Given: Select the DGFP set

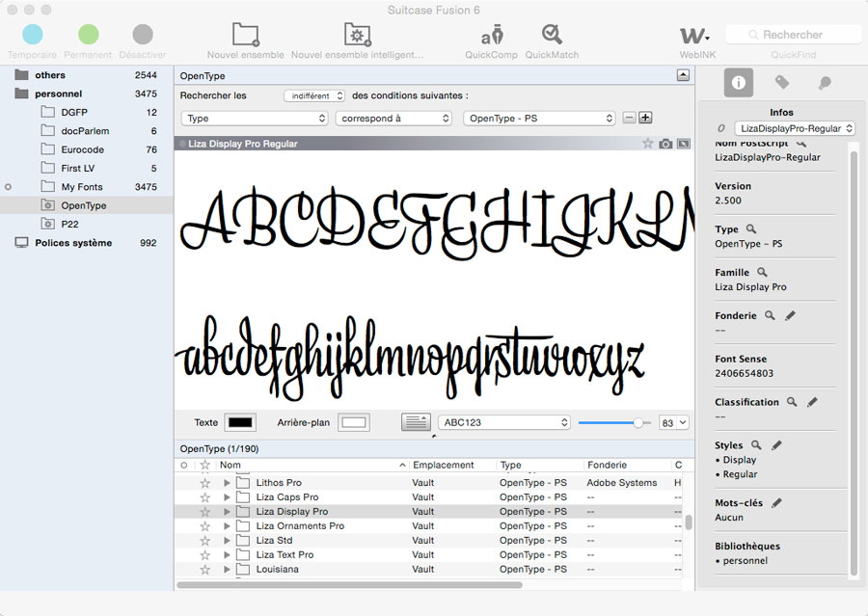Looking at the screenshot, I should click(87, 113).
